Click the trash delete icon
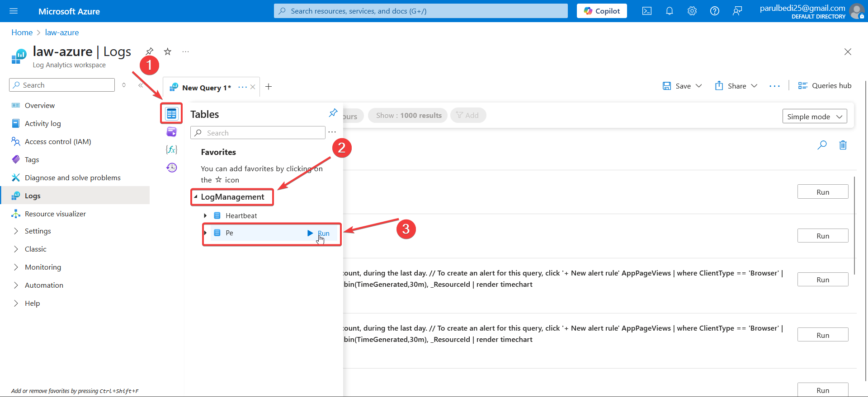 (843, 145)
